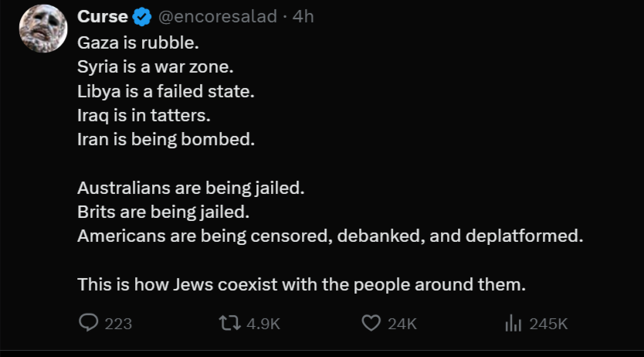The width and height of the screenshot is (644, 357).
Task: Click the 245K views count
Action: (548, 324)
